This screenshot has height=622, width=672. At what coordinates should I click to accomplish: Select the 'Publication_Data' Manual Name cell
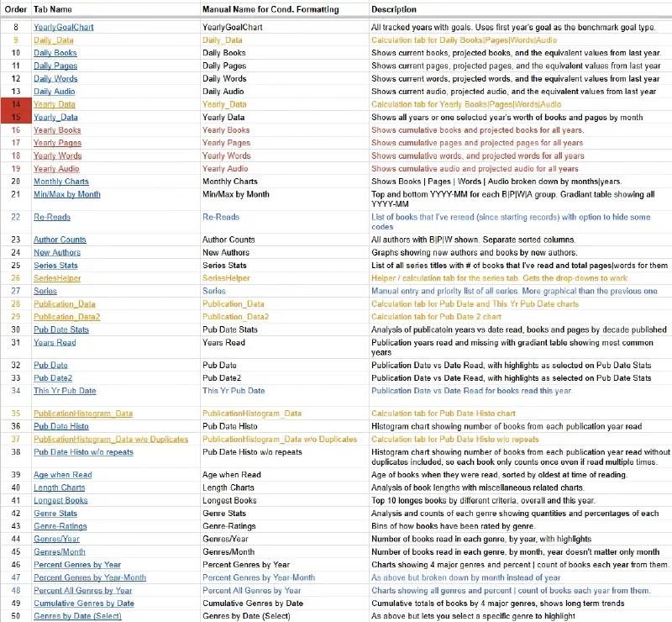285,303
